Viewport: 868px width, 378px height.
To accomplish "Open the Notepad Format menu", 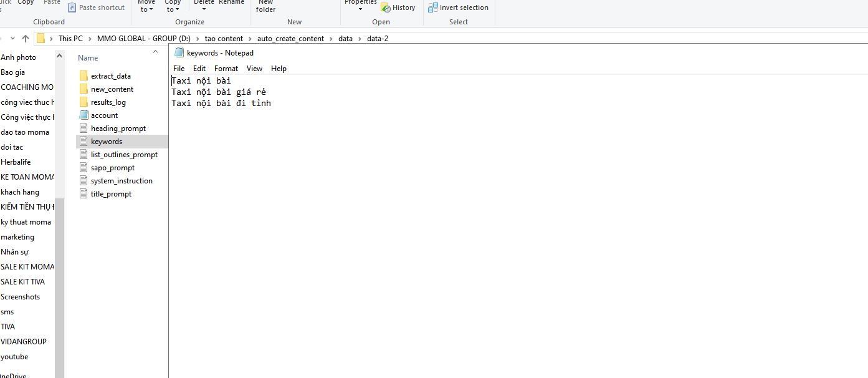I will tap(226, 69).
